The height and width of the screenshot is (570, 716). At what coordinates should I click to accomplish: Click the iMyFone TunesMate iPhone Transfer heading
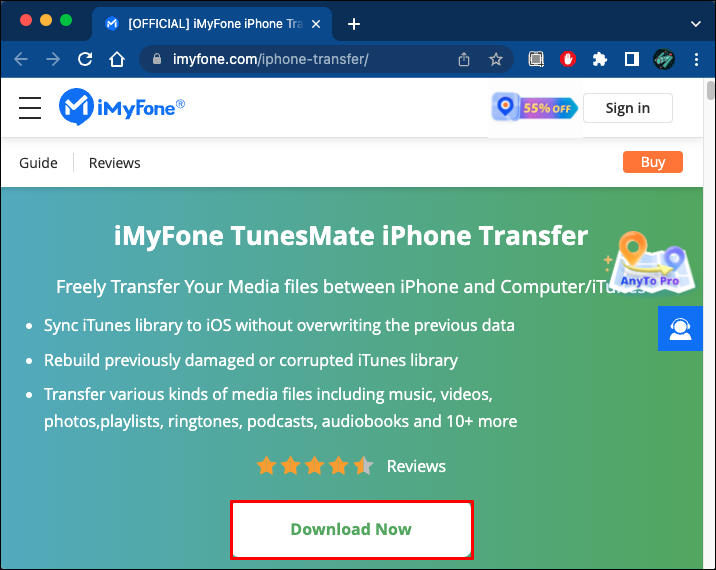(351, 236)
